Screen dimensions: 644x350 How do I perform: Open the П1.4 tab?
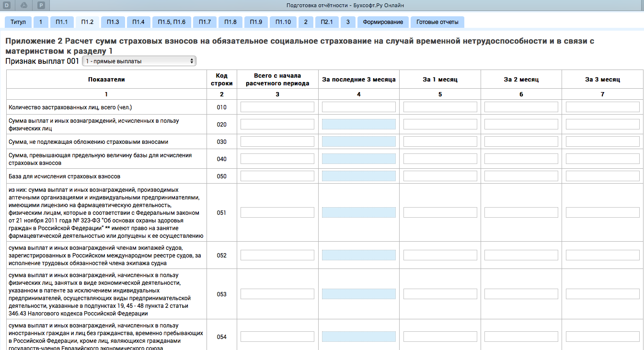138,22
